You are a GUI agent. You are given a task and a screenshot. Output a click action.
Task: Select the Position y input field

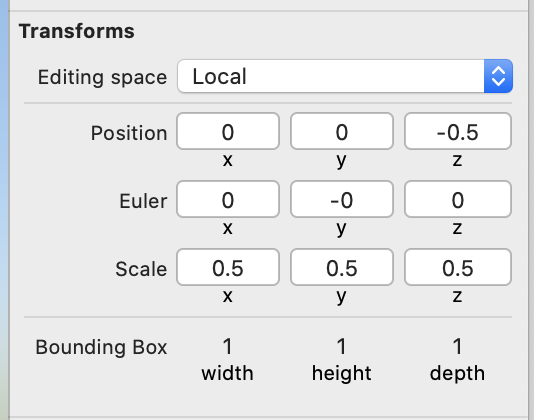coord(342,131)
